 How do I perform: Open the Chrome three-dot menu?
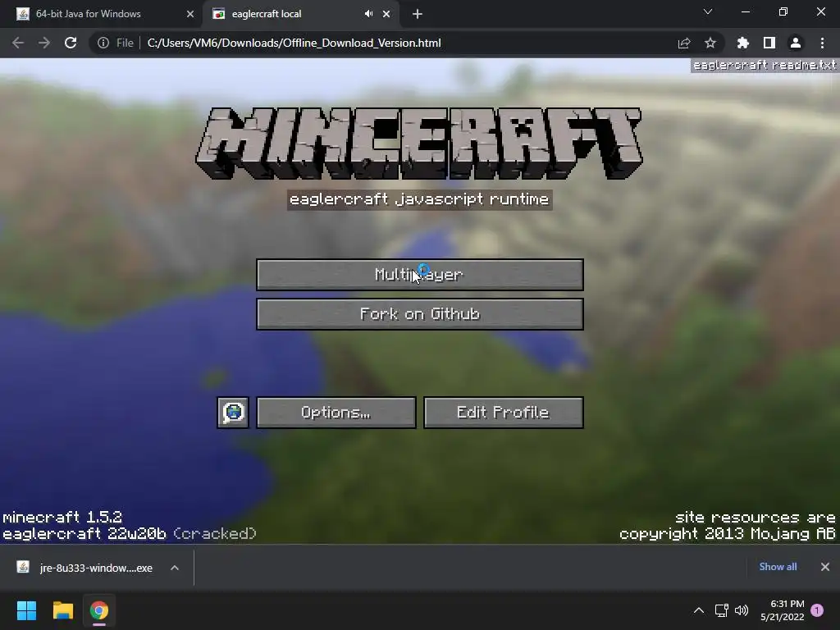[x=822, y=43]
